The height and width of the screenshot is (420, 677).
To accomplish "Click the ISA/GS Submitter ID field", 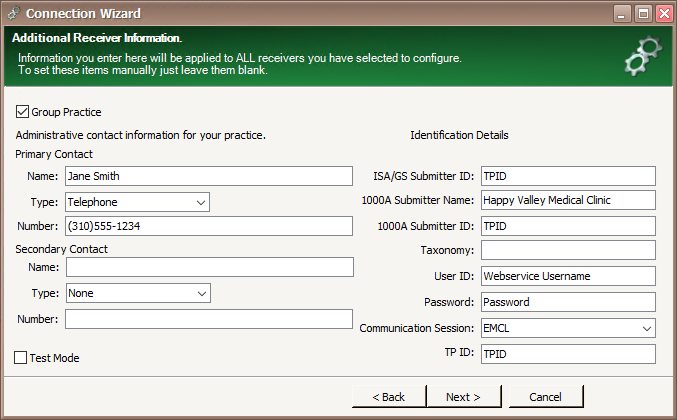I will (568, 176).
